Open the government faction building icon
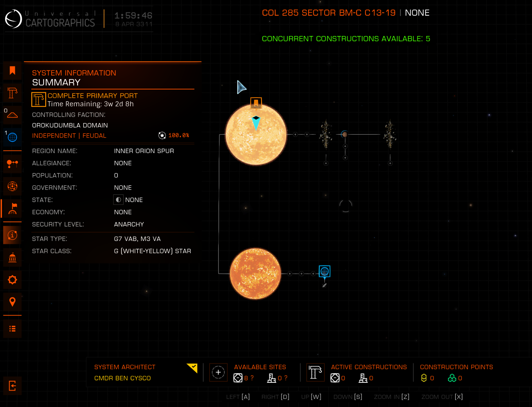The height and width of the screenshot is (407, 532). pyautogui.click(x=12, y=257)
